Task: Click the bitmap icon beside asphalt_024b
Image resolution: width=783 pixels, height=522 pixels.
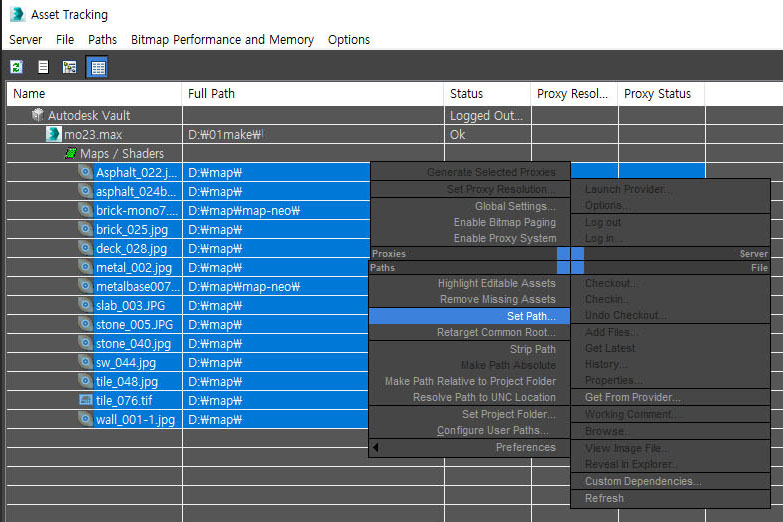Action: point(86,191)
